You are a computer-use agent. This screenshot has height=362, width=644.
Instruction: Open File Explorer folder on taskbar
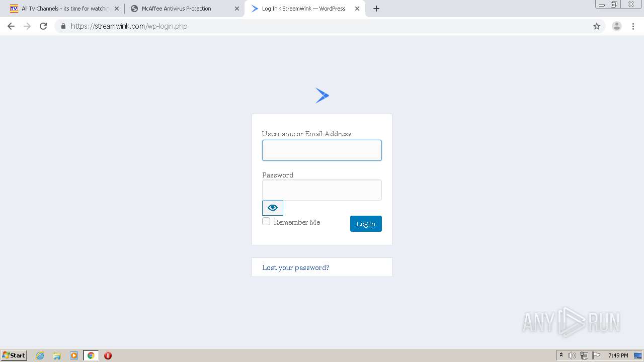57,355
